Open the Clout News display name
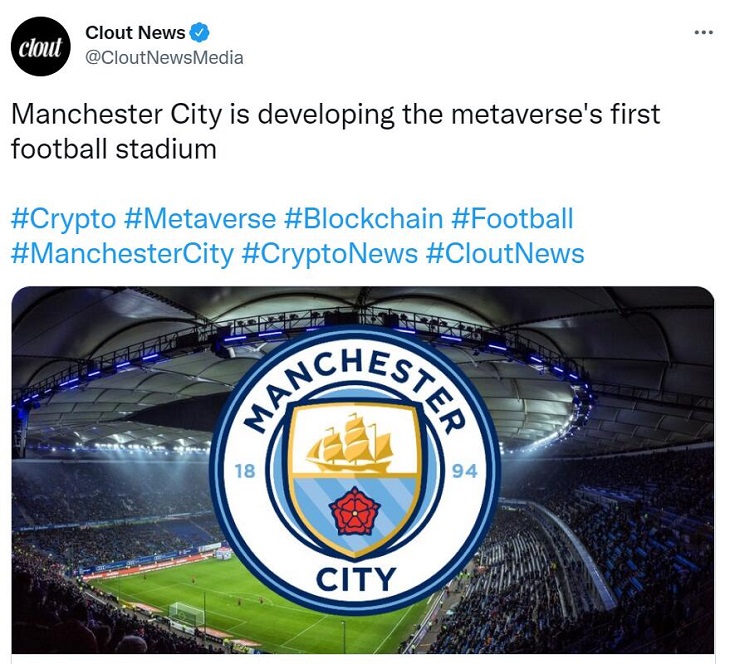Image resolution: width=730 pixels, height=664 pixels. tap(135, 33)
